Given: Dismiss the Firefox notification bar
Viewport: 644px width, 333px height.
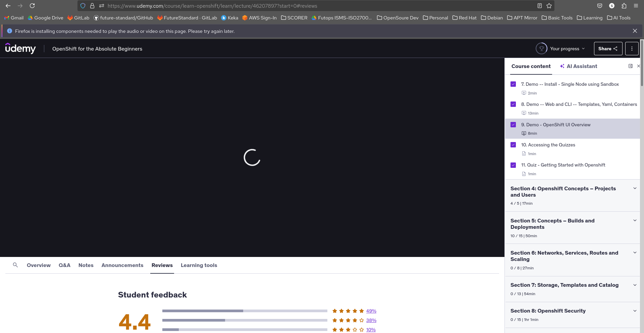Looking at the screenshot, I should (635, 31).
